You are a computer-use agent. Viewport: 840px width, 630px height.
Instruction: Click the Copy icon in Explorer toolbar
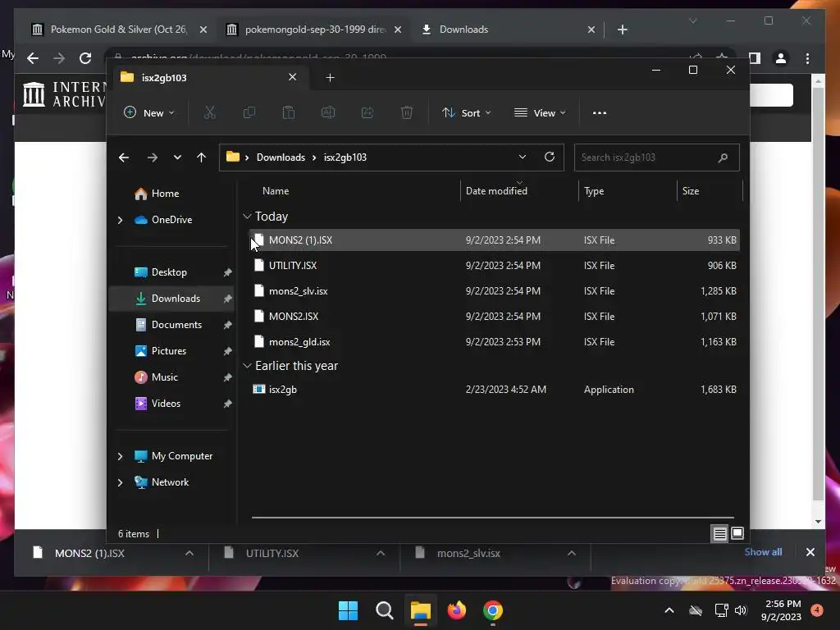[249, 112]
